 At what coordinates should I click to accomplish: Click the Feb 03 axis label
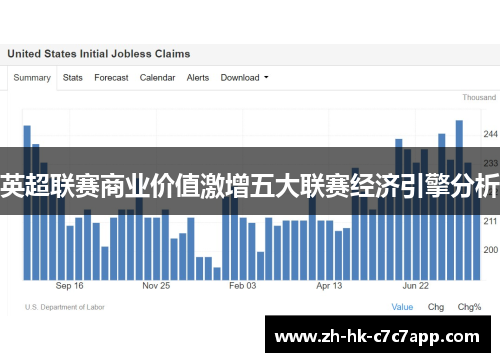pos(242,286)
